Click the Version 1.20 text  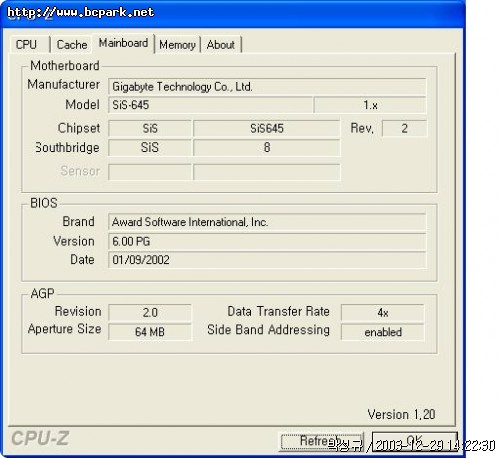[x=401, y=414]
